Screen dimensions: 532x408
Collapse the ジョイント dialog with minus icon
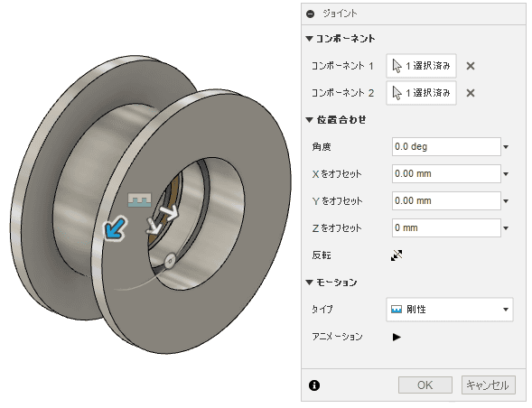pyautogui.click(x=310, y=14)
